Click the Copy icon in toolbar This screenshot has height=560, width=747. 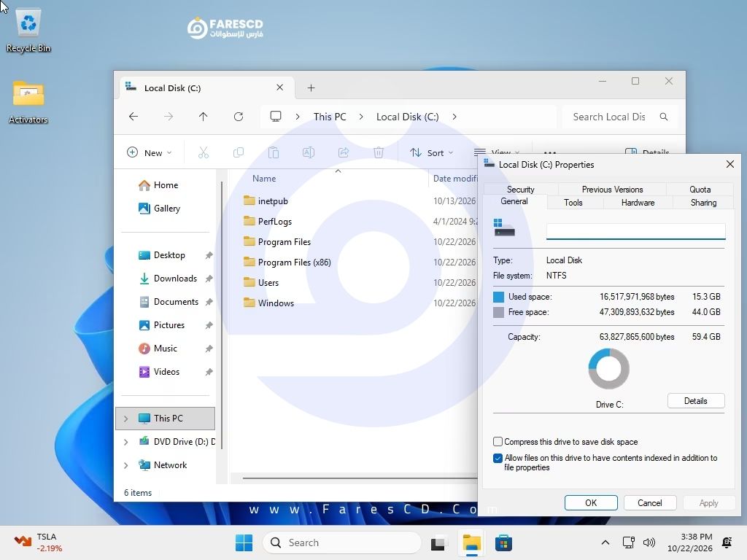(x=239, y=152)
